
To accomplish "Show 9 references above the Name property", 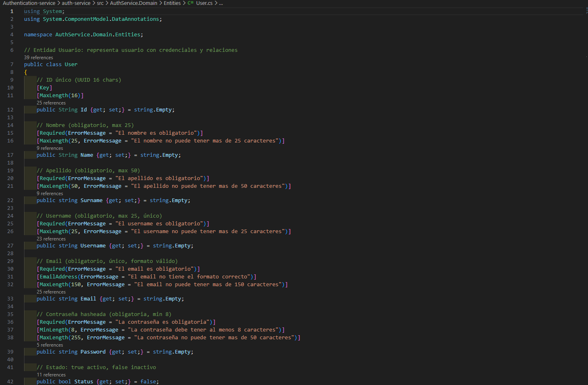I will 50,148.
